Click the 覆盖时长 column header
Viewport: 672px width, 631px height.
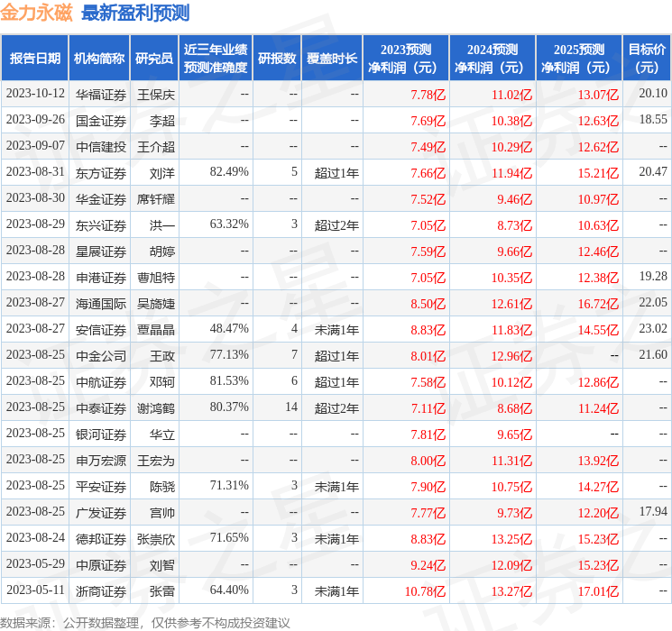point(332,59)
